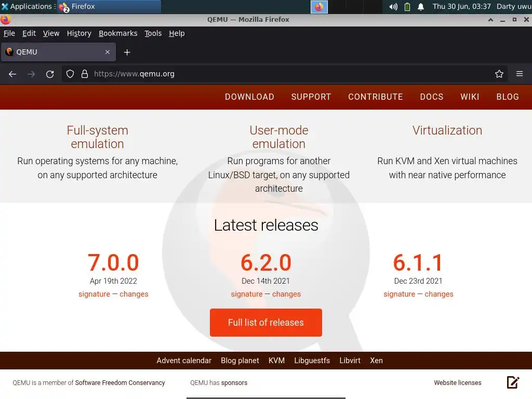Click the User-mode emulation heading
This screenshot has width=532, height=399.
pyautogui.click(x=279, y=137)
